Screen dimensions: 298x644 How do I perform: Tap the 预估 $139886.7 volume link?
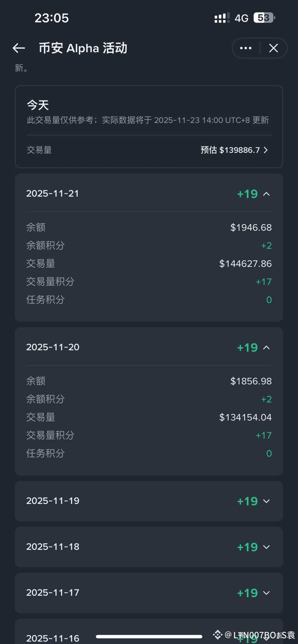point(230,150)
